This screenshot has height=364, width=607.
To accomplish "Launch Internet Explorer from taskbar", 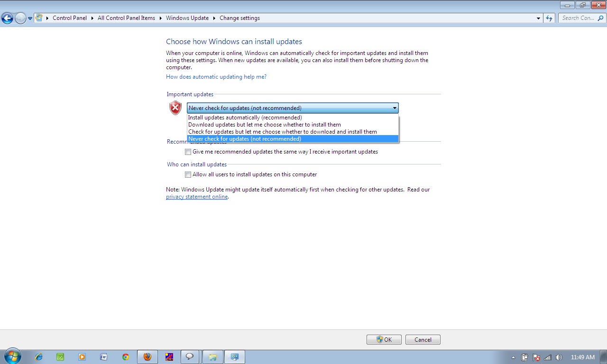I will click(39, 357).
